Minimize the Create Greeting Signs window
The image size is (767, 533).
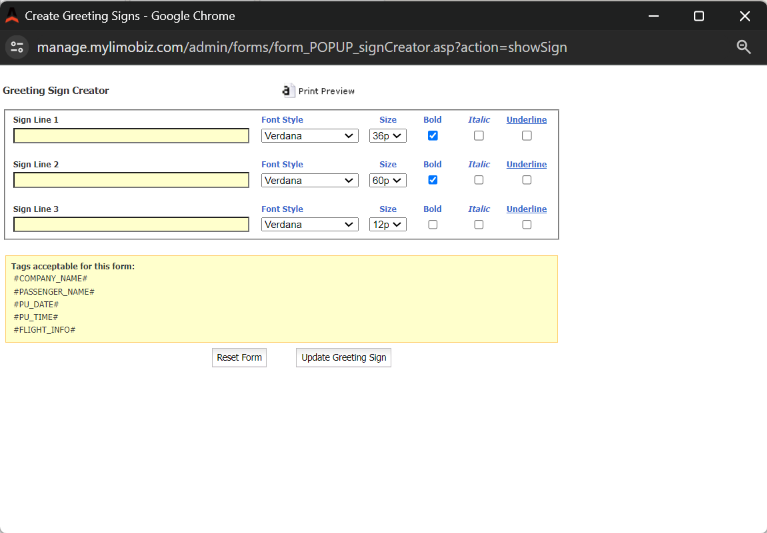point(653,16)
